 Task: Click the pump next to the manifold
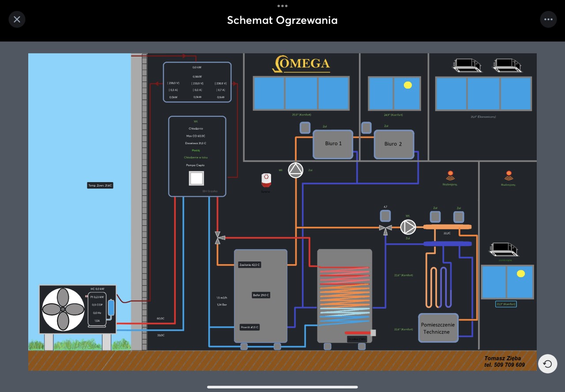408,227
